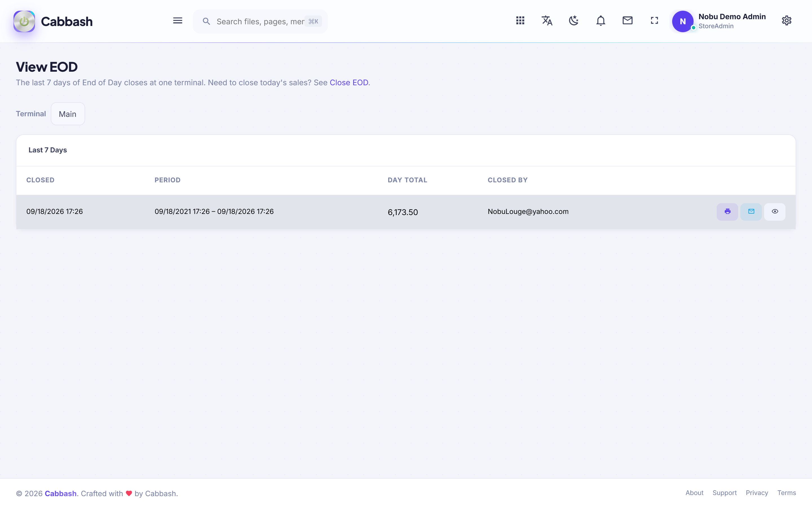Open the notifications bell
Screen dimensions: 812x508
pos(601,21)
